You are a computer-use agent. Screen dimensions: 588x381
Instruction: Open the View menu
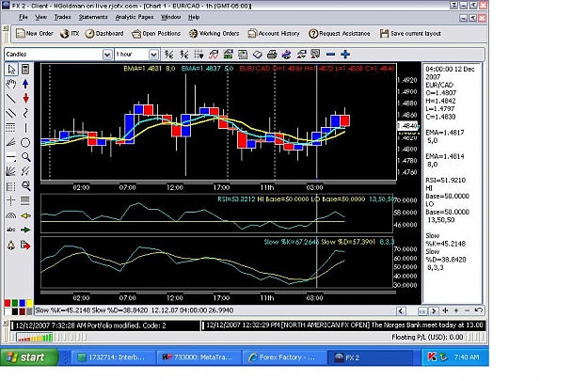(40, 17)
